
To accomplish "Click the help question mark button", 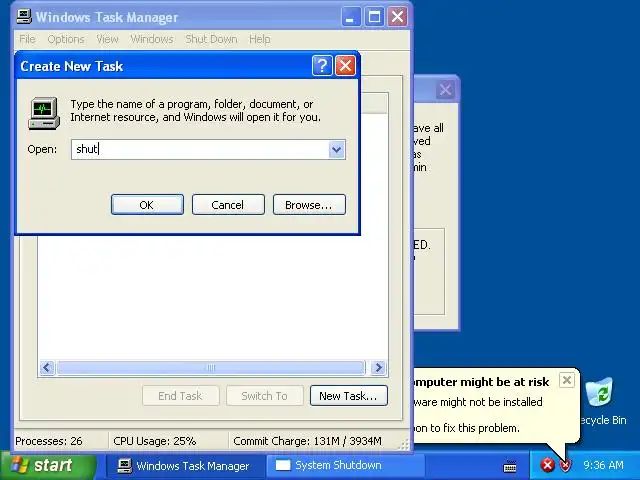I will point(322,65).
